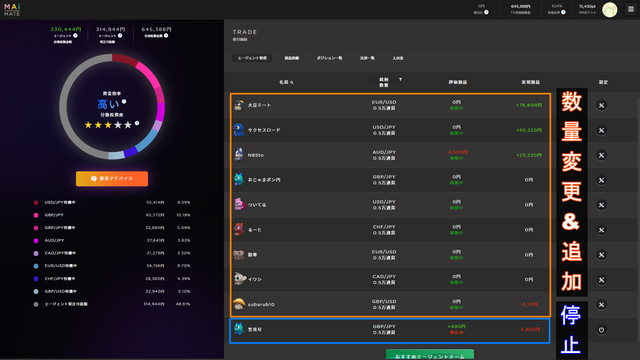Open tab between エージェント管理 and ポジション一覧
The image size is (640, 360).
(x=292, y=58)
